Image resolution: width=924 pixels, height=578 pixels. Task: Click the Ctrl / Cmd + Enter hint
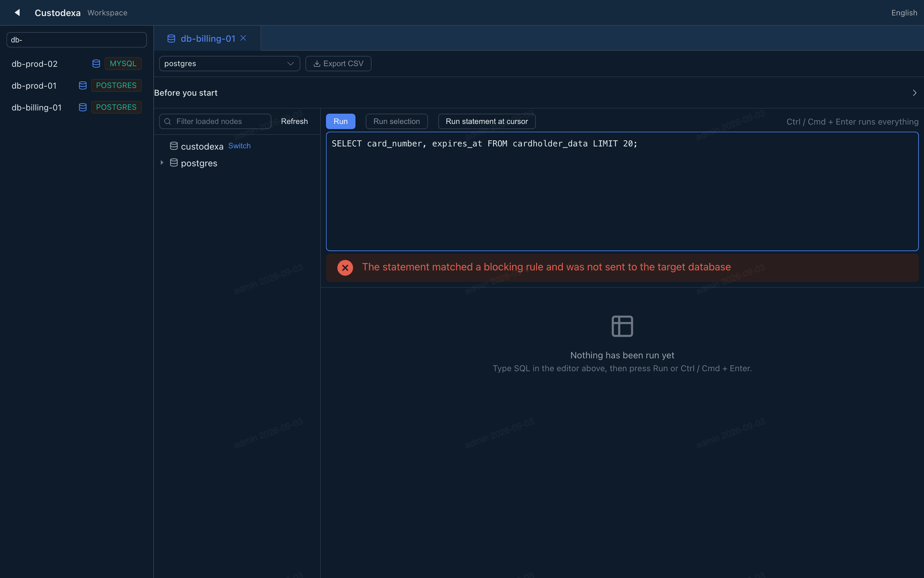tap(852, 122)
